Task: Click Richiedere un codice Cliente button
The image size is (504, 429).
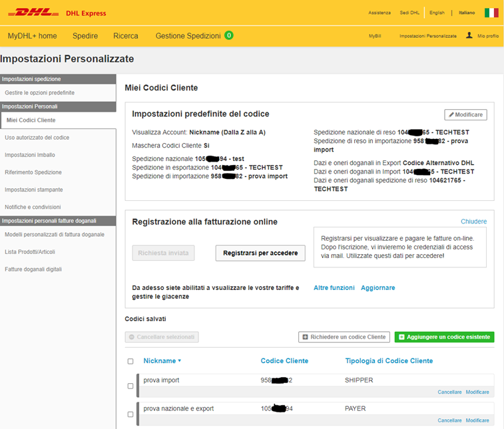Action: tap(344, 337)
